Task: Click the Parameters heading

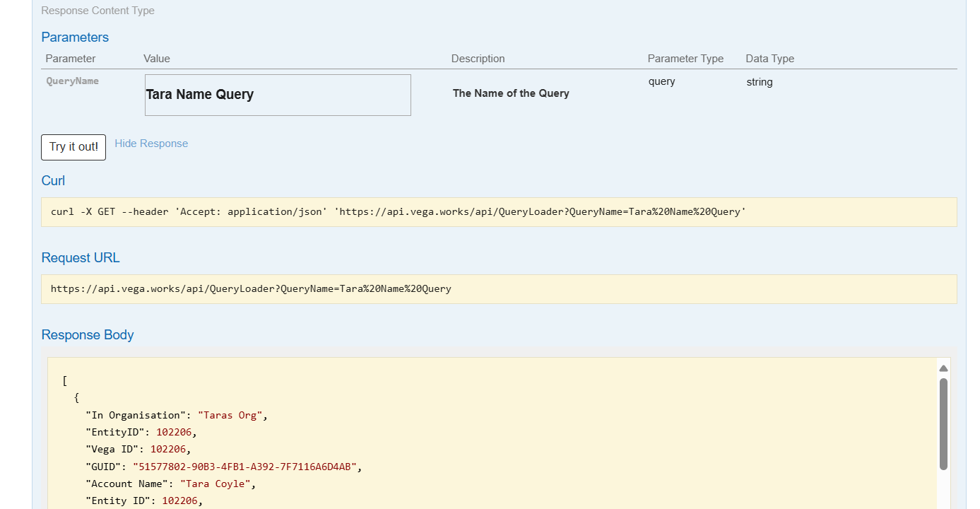Action: click(75, 37)
